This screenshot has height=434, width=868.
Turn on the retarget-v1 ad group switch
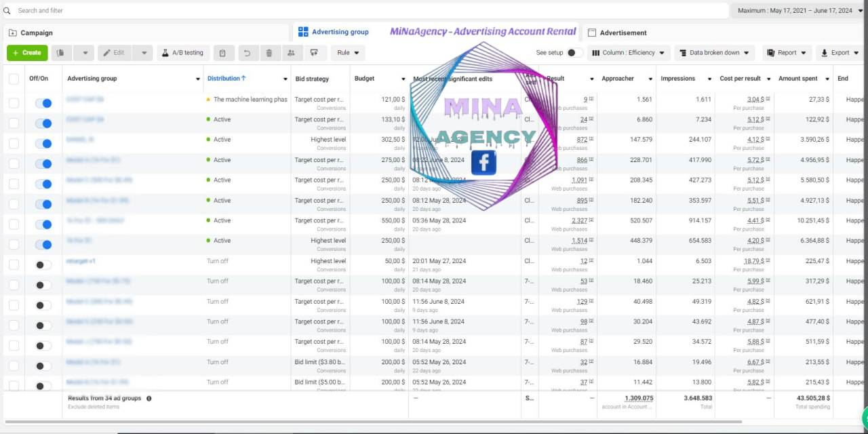point(43,265)
